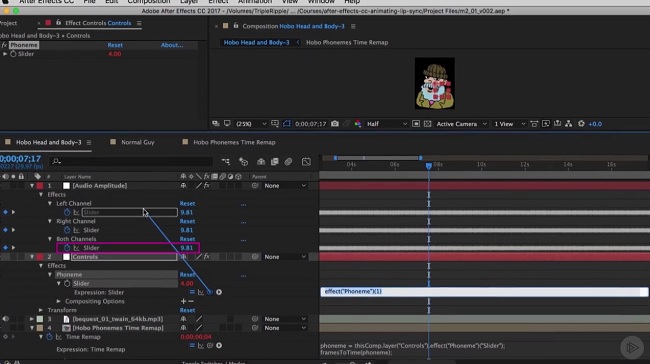This screenshot has width=650, height=364.
Task: Open Hobo Phonemes Time Remap in viewer breadcrumb
Action: pyautogui.click(x=347, y=42)
